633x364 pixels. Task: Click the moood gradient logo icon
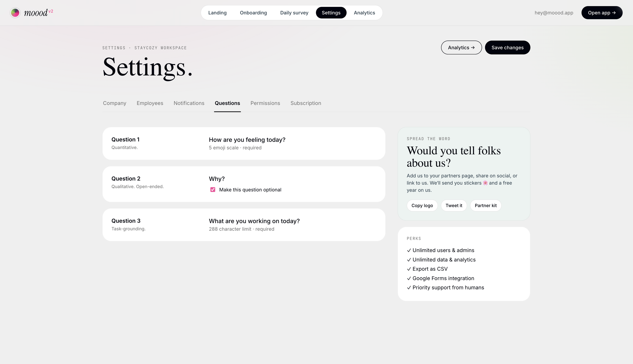[15, 13]
